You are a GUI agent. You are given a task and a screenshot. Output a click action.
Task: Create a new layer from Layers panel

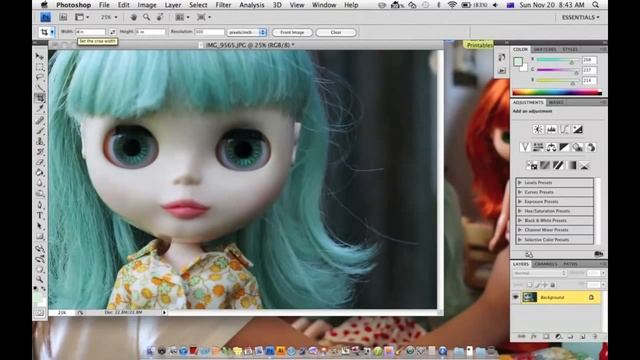pos(583,336)
